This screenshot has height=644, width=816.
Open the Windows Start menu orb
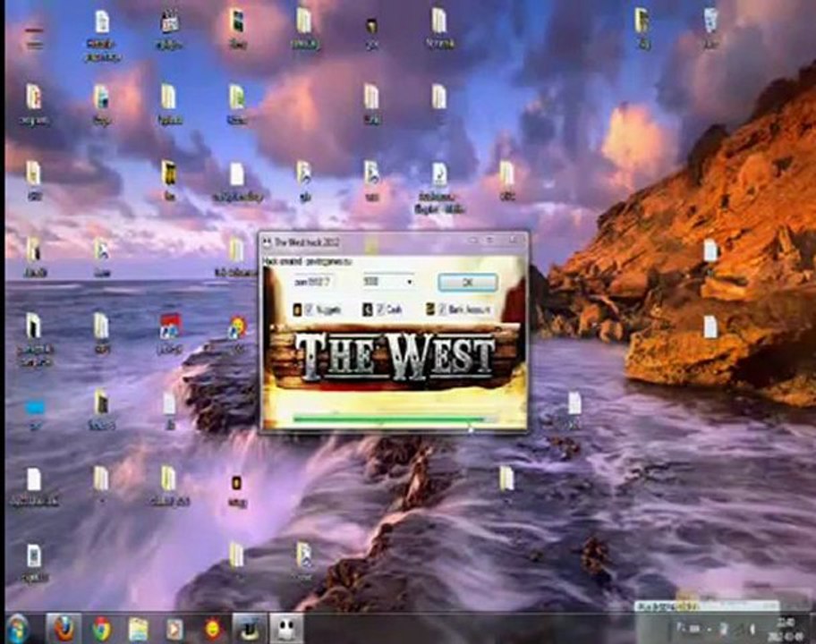pyautogui.click(x=18, y=629)
